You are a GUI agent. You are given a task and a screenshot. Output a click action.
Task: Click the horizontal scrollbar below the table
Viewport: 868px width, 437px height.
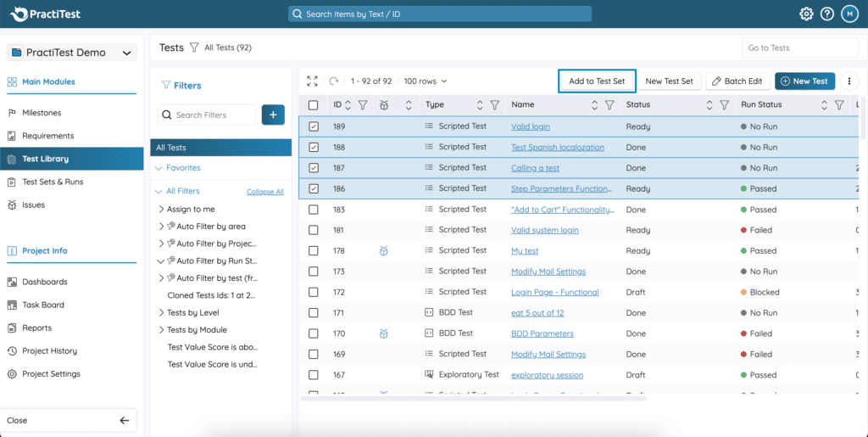point(475,397)
